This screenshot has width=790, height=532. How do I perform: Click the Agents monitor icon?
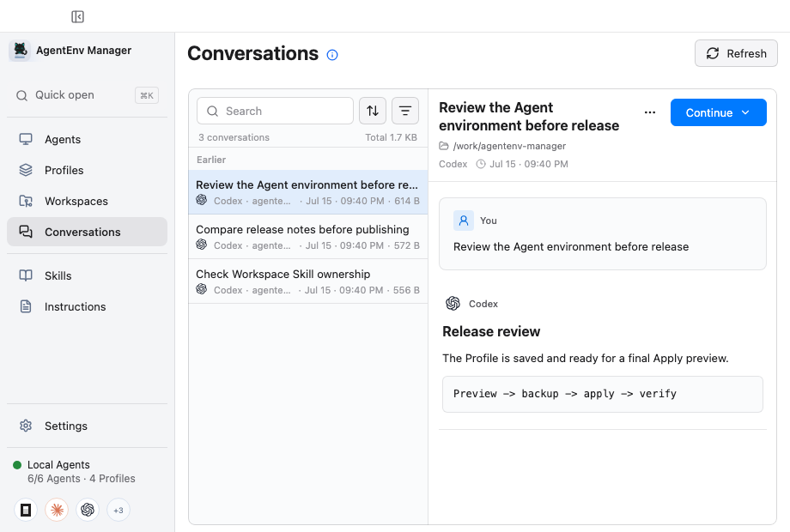[26, 139]
